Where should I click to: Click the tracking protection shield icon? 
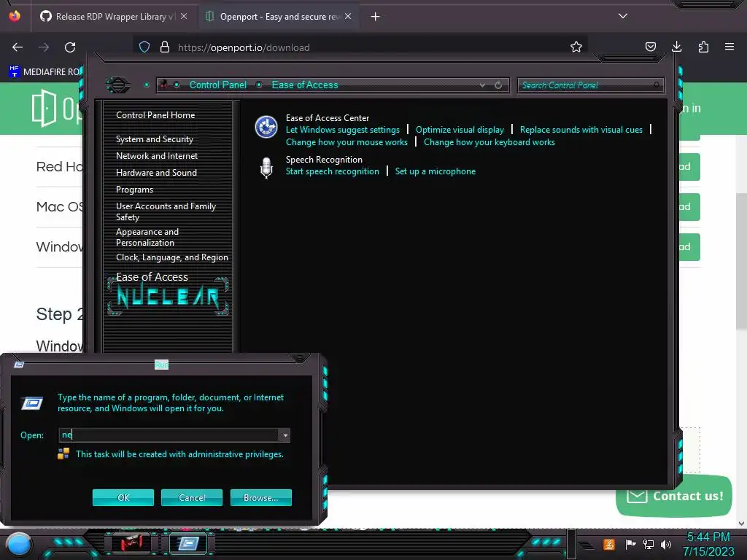[x=144, y=47]
